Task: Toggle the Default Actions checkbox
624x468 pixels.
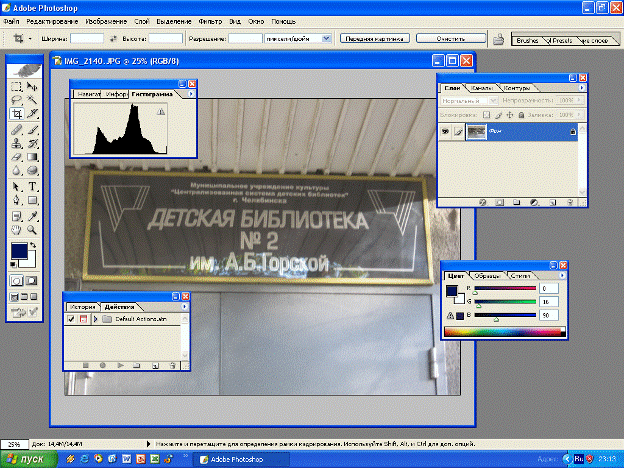Action: [x=70, y=319]
